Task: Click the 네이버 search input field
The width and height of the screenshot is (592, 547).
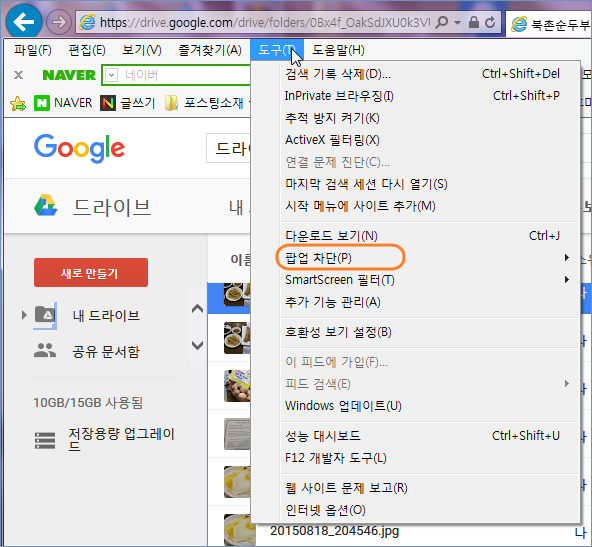Action: pyautogui.click(x=185, y=75)
